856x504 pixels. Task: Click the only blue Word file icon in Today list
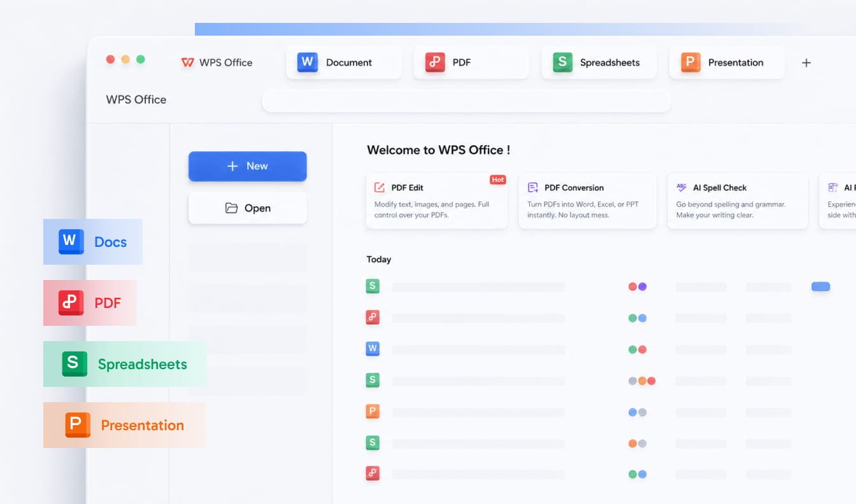click(373, 349)
